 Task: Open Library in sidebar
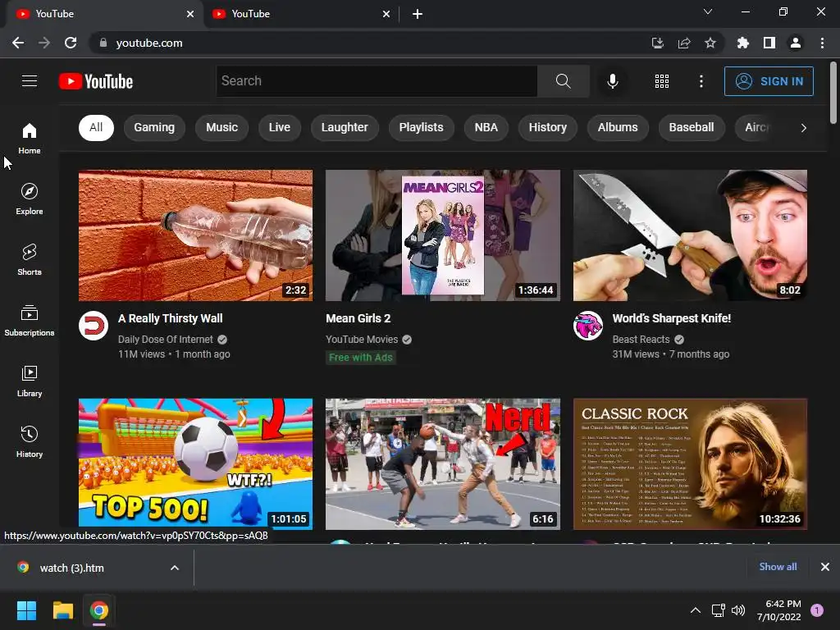[30, 381]
